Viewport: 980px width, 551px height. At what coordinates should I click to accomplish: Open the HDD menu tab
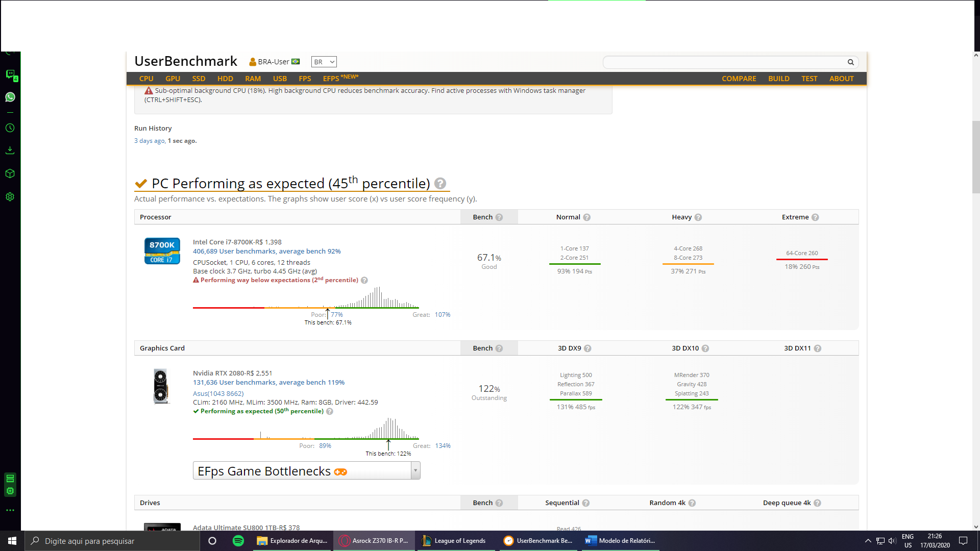[225, 79]
